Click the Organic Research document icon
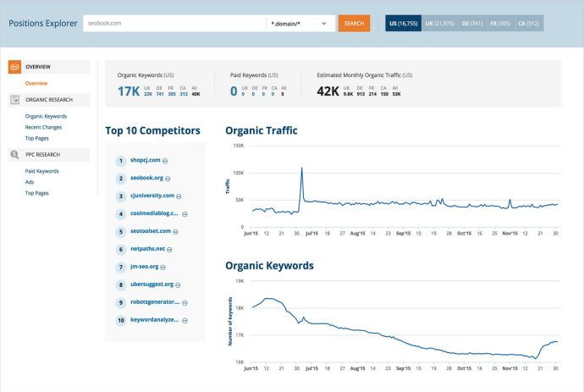Viewport: 584px width, 392px height. 14,100
